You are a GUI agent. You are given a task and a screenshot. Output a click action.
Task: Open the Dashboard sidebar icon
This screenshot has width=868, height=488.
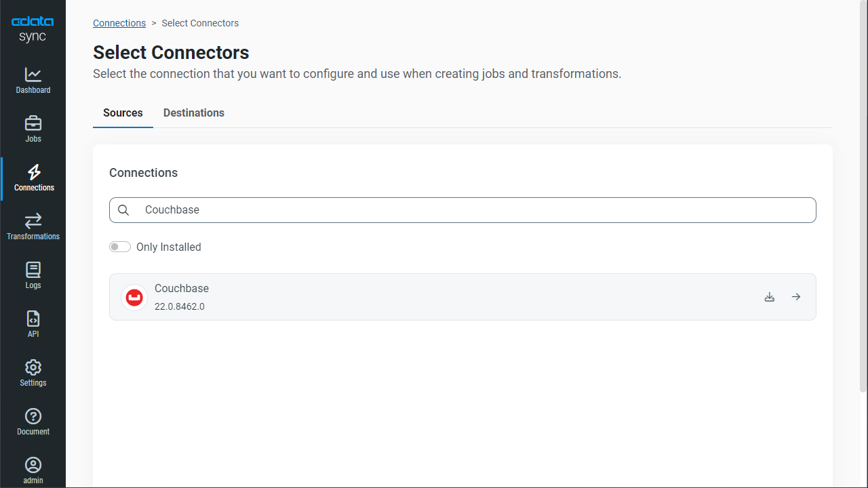33,75
